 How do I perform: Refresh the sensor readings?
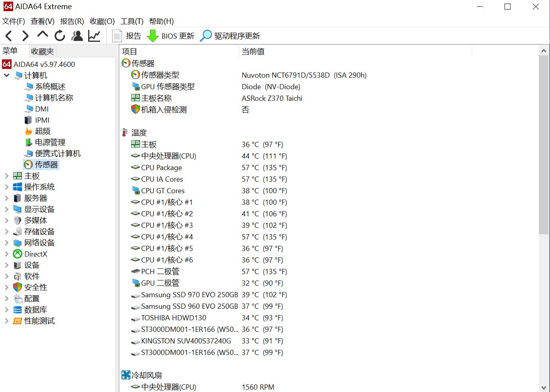point(60,36)
